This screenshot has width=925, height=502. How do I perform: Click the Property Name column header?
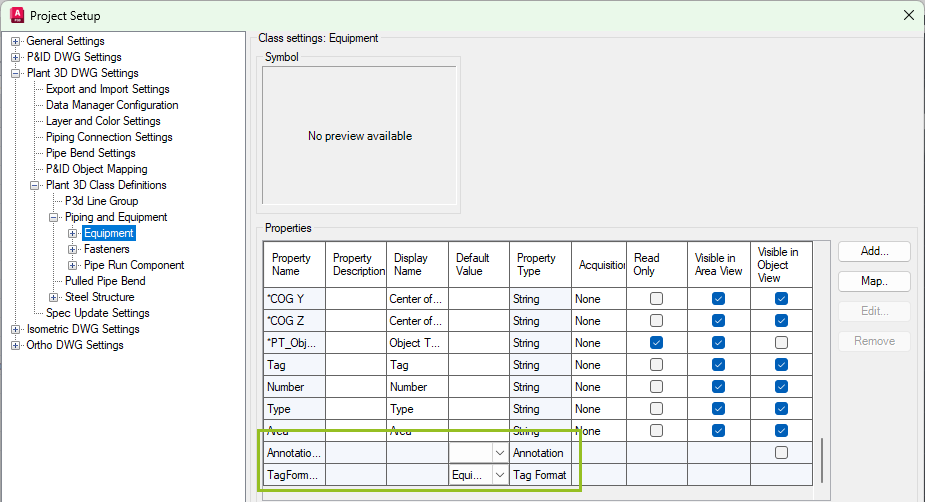[294, 264]
